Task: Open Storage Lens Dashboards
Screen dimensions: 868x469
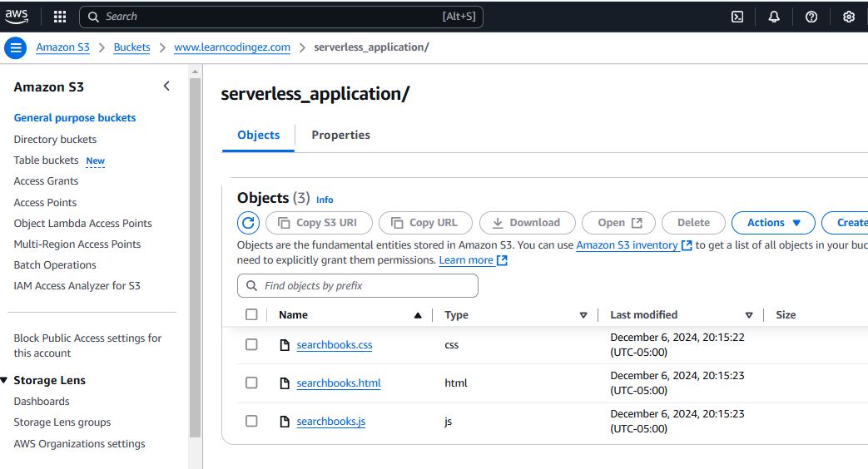Action: point(42,402)
